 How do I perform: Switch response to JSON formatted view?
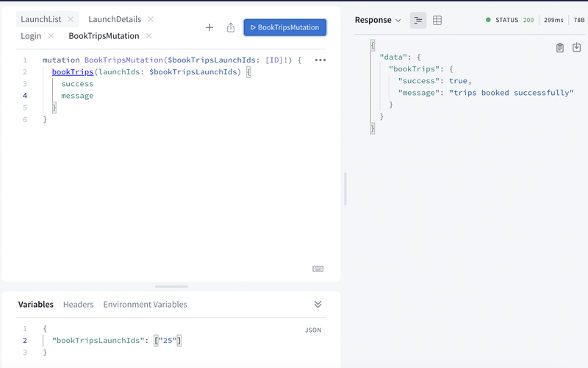pos(418,21)
